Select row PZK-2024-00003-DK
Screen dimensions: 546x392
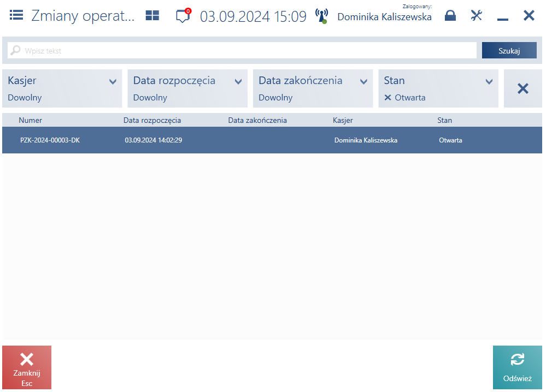[x=272, y=140]
